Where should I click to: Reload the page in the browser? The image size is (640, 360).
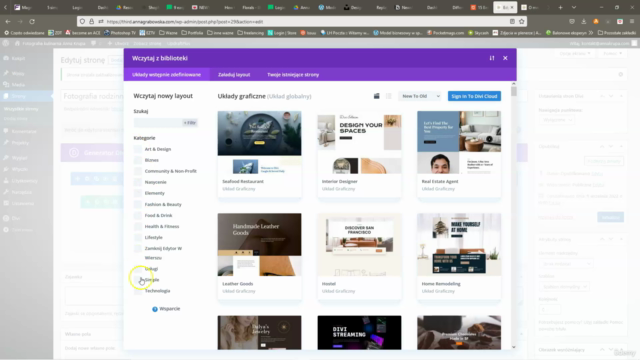click(x=32, y=22)
